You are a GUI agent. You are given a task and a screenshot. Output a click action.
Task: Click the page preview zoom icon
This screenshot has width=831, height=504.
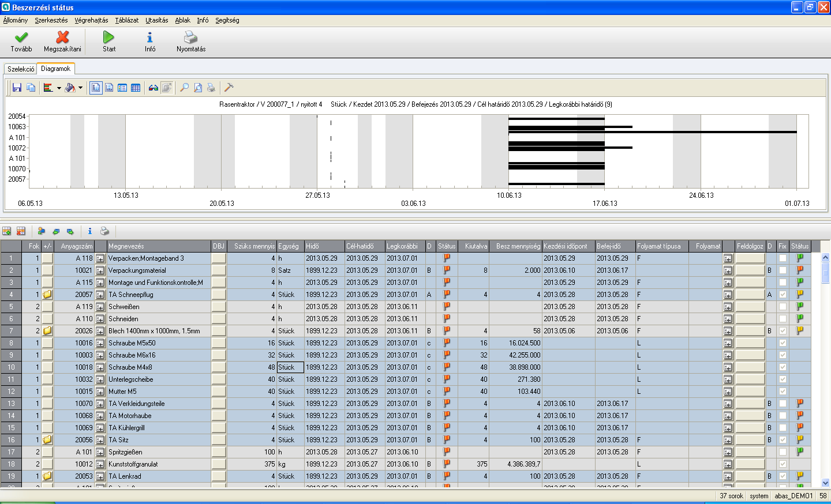coord(198,88)
